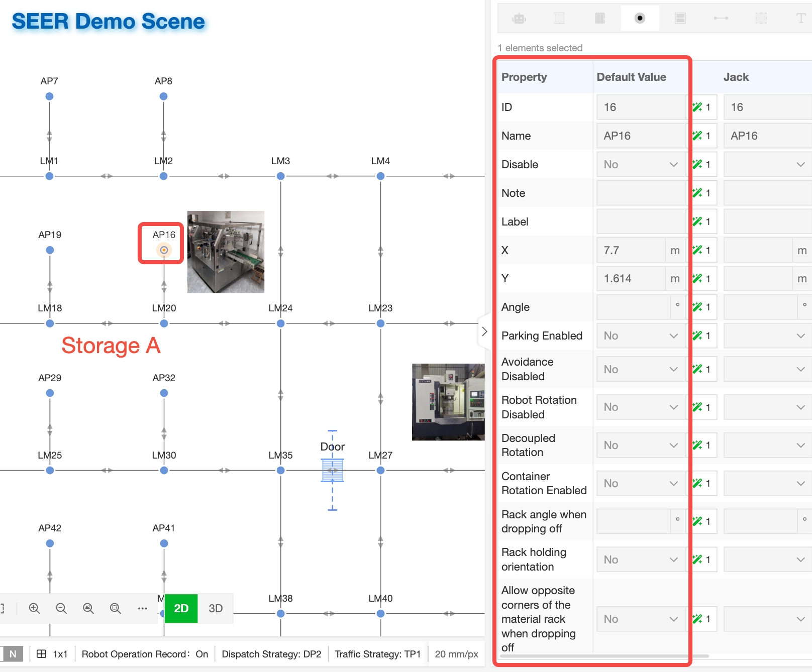Screen dimensions: 812x672
Task: Select the point element type icon
Action: coord(640,19)
